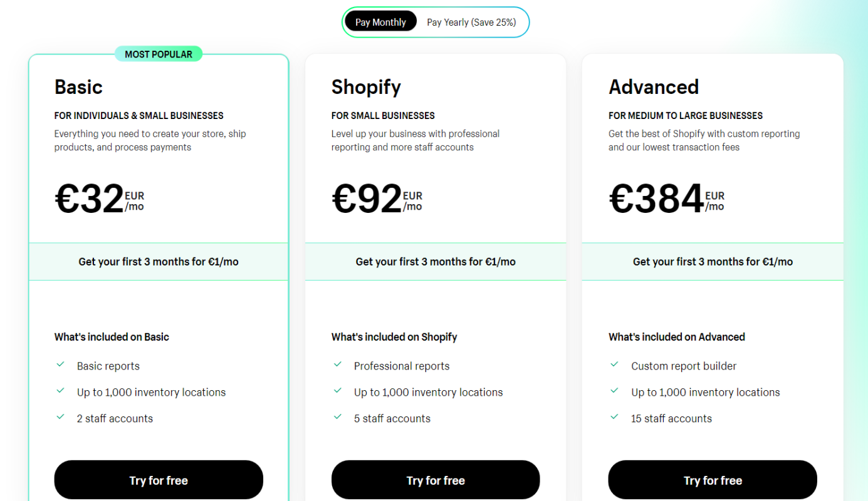
Task: Click checkmark next to 15 staff accounts
Action: 615,417
